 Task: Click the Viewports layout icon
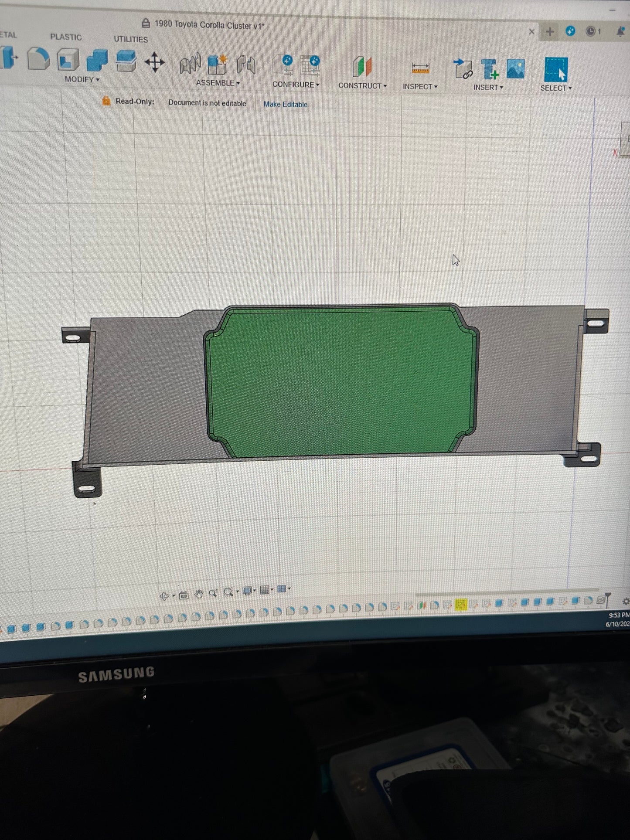pyautogui.click(x=282, y=589)
